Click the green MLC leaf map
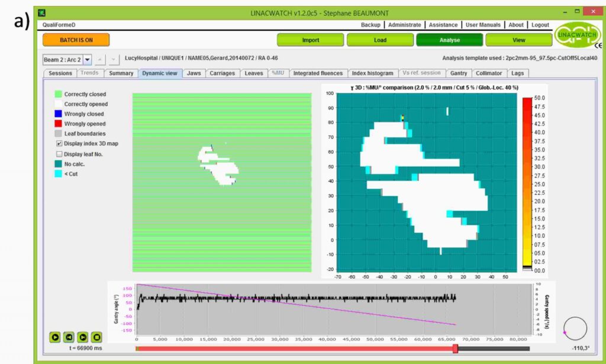 [222, 182]
